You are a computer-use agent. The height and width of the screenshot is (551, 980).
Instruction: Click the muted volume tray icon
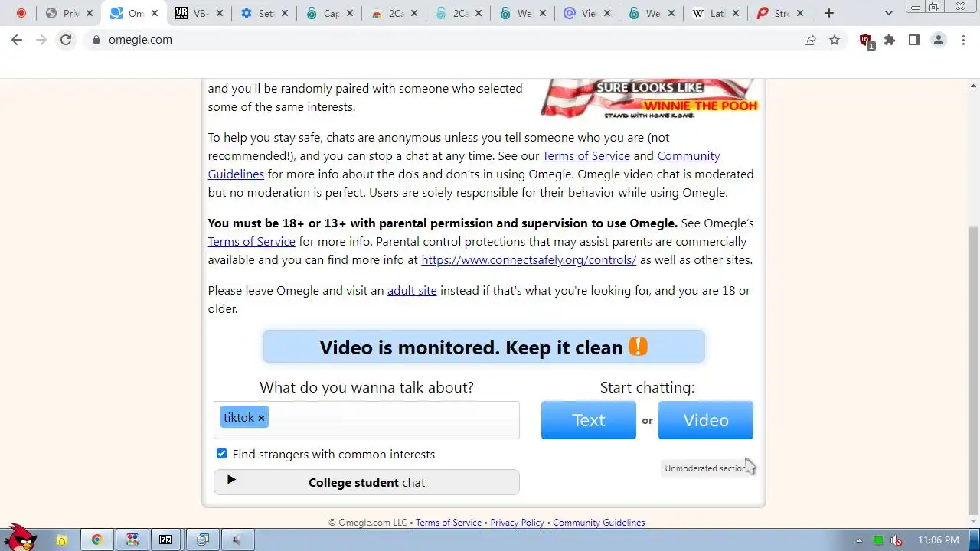click(897, 540)
